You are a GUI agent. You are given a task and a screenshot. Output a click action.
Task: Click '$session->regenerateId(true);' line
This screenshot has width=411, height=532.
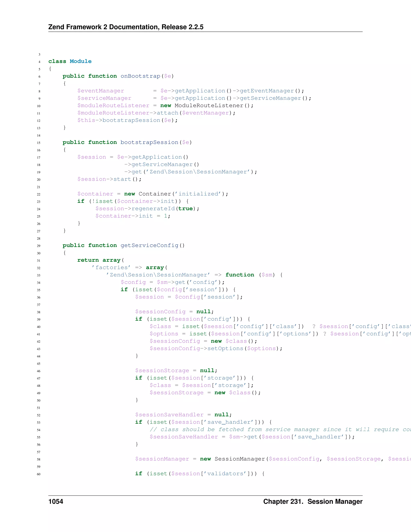[x=147, y=209]
